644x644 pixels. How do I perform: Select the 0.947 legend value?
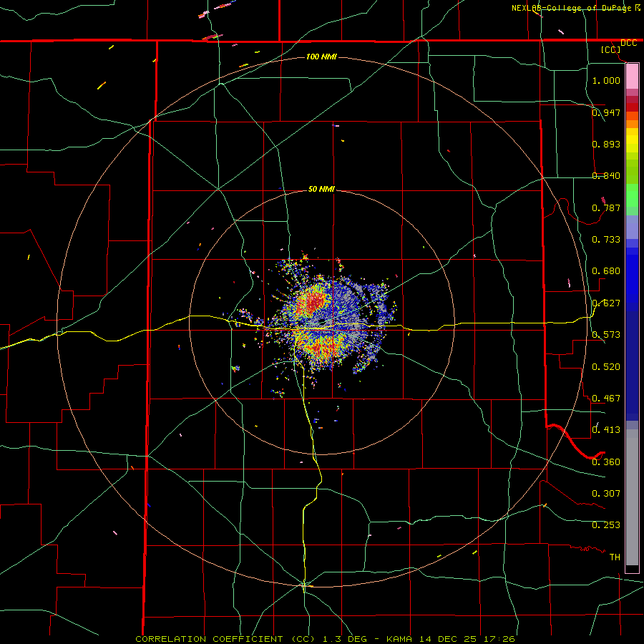(x=606, y=112)
